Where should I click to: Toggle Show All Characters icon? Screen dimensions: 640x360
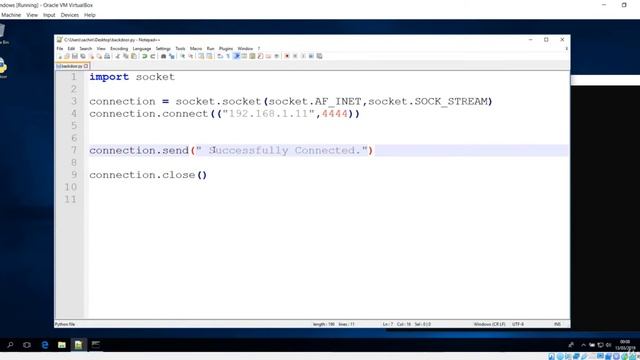point(228,56)
